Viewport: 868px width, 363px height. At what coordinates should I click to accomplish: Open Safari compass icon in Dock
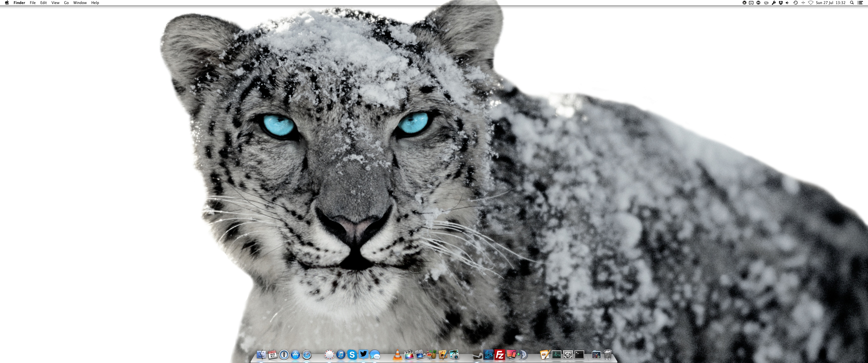(307, 355)
